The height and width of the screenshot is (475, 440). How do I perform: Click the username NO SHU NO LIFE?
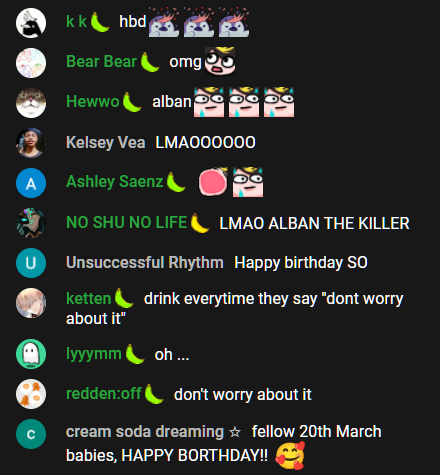127,222
